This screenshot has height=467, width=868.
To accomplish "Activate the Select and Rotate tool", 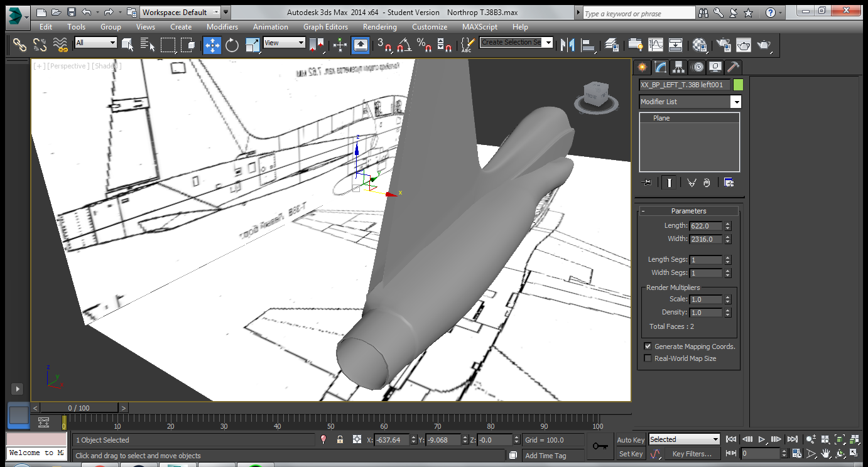I will tap(232, 45).
